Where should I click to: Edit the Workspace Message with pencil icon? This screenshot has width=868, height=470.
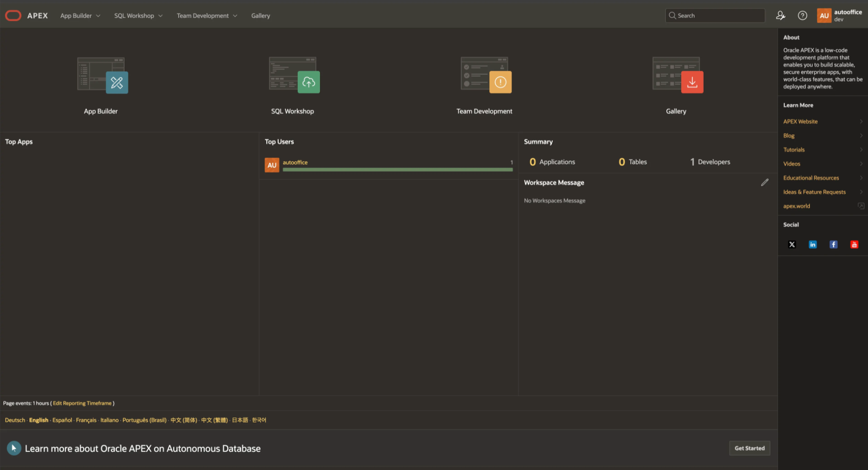[765, 182]
